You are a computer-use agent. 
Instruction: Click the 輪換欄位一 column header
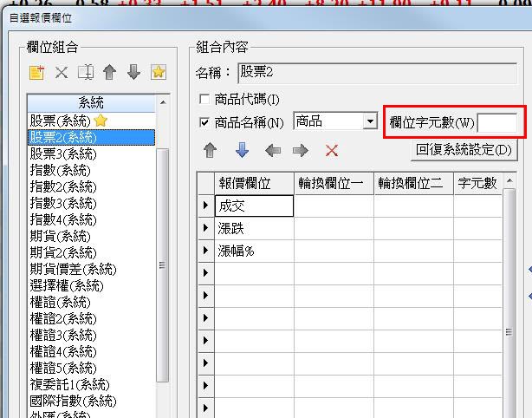tap(334, 183)
